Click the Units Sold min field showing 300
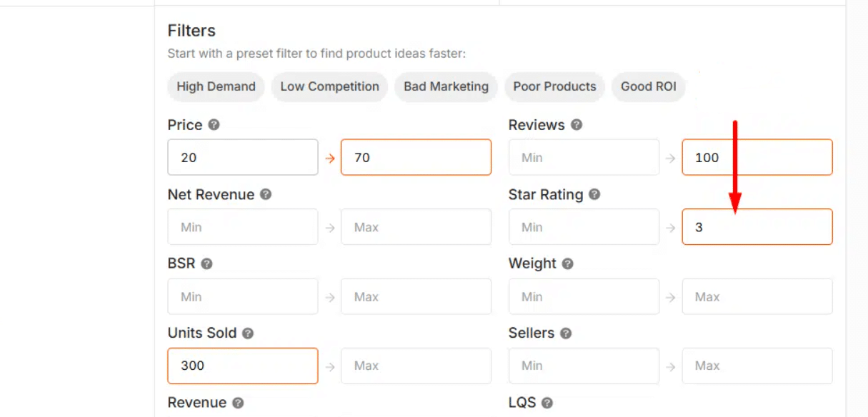The image size is (868, 417). pyautogui.click(x=242, y=366)
